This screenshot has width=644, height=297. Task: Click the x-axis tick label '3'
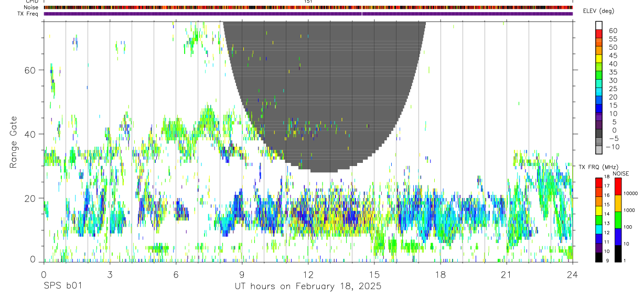110,274
